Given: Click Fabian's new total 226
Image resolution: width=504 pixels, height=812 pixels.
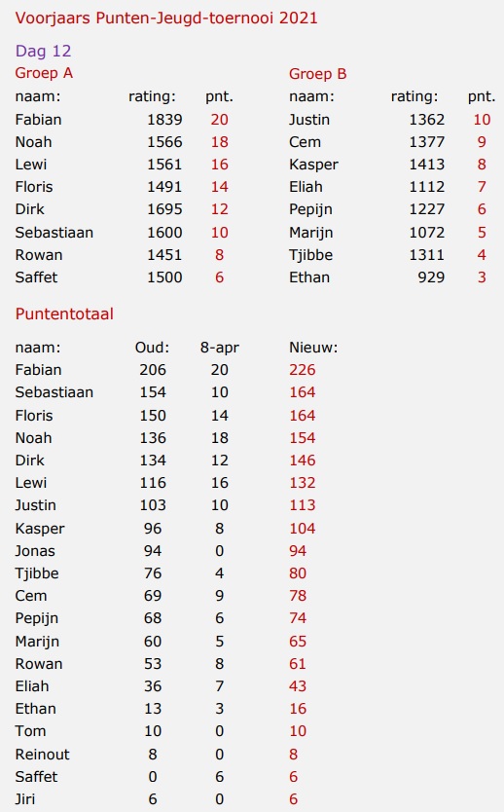Looking at the screenshot, I should [x=303, y=370].
